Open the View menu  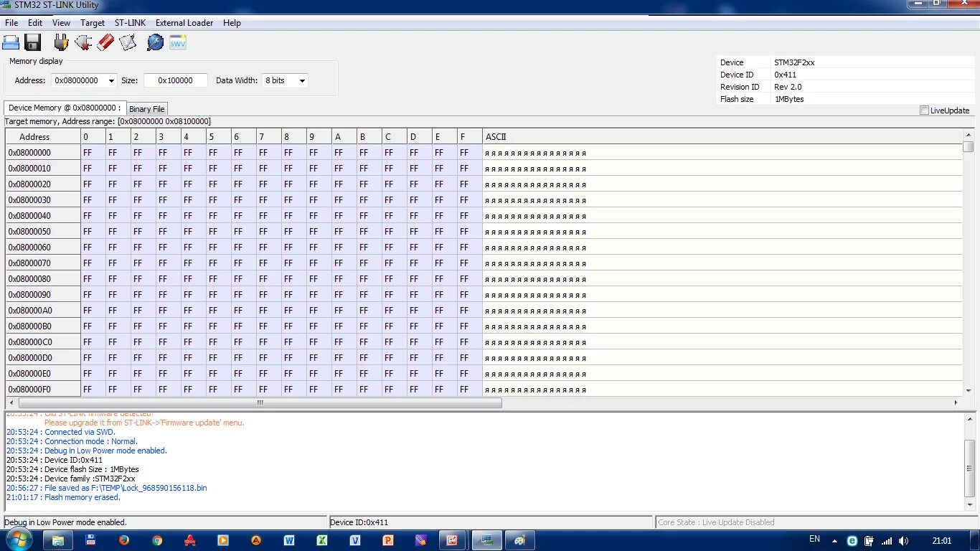click(62, 23)
